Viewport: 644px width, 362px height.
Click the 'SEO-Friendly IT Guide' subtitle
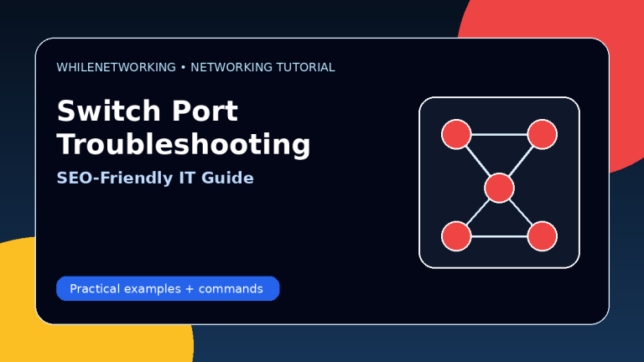coord(155,178)
